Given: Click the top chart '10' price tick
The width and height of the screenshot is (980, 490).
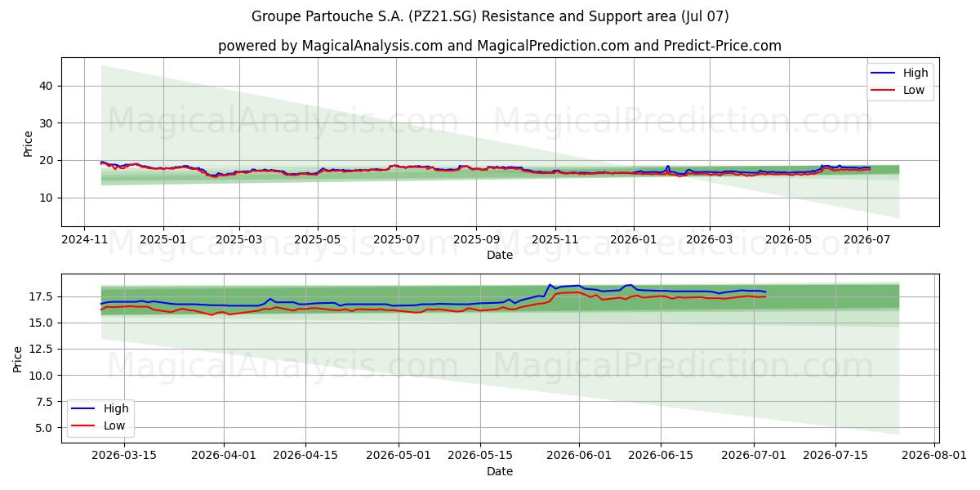Looking at the screenshot, I should click(x=47, y=198).
